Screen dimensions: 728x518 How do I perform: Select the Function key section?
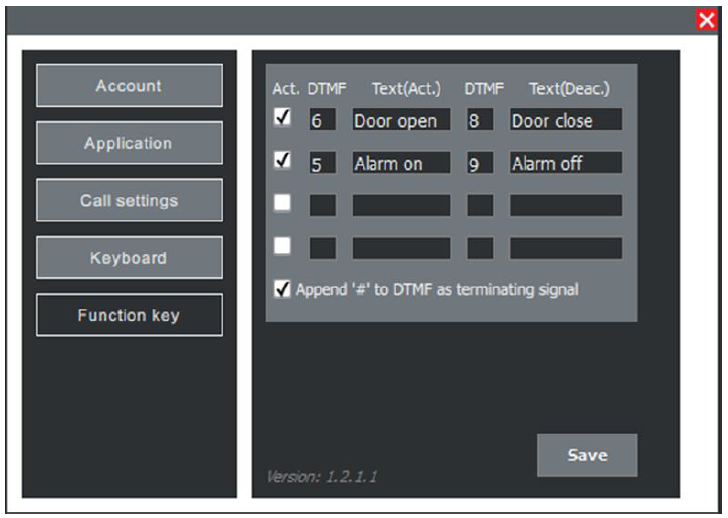(x=129, y=315)
